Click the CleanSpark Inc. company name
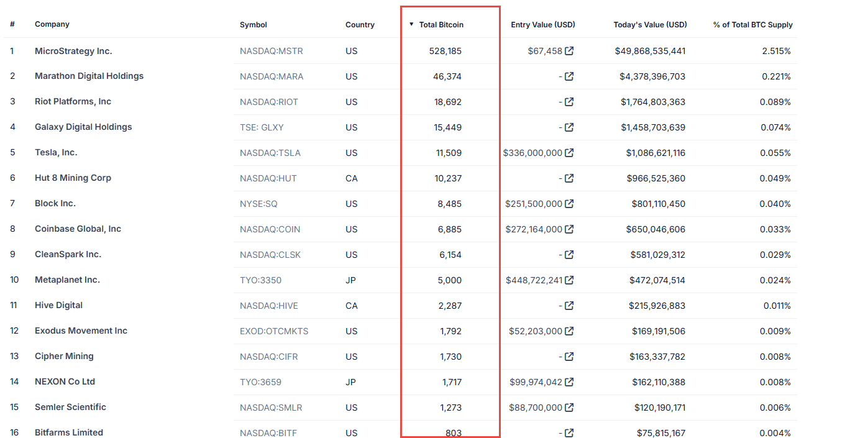Viewport: 868px width, 438px height. point(68,254)
